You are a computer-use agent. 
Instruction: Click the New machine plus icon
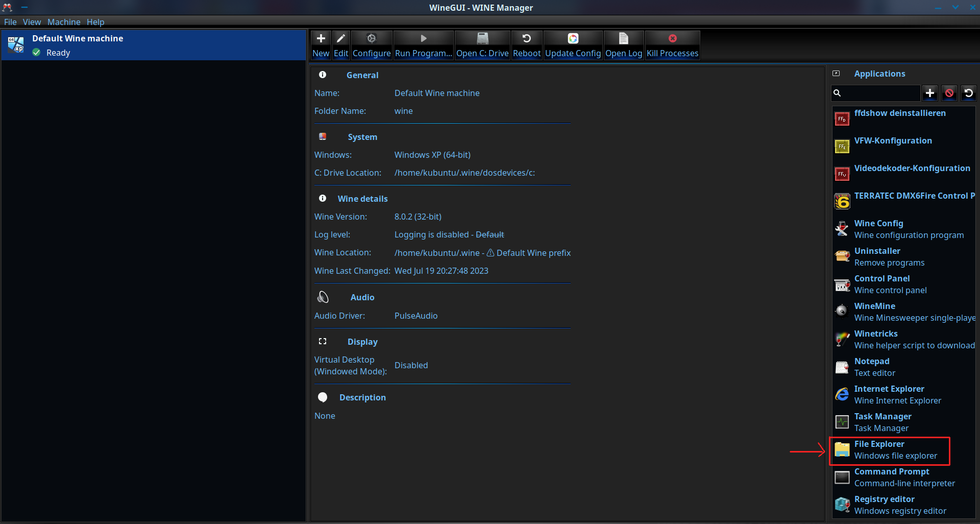[x=321, y=38]
